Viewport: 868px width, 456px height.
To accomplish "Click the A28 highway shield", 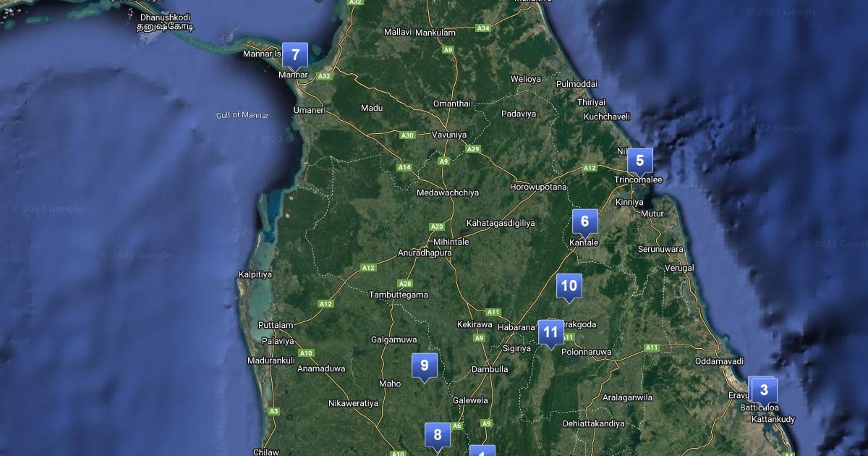I will [x=405, y=284].
